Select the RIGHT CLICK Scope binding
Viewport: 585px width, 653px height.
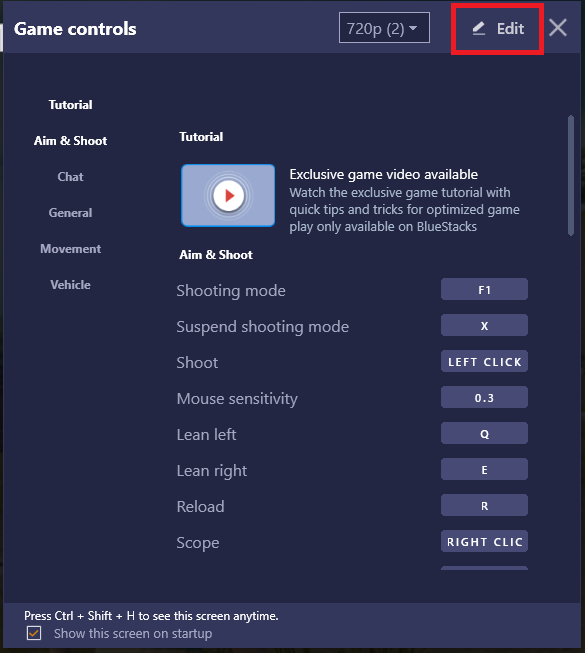pyautogui.click(x=484, y=541)
